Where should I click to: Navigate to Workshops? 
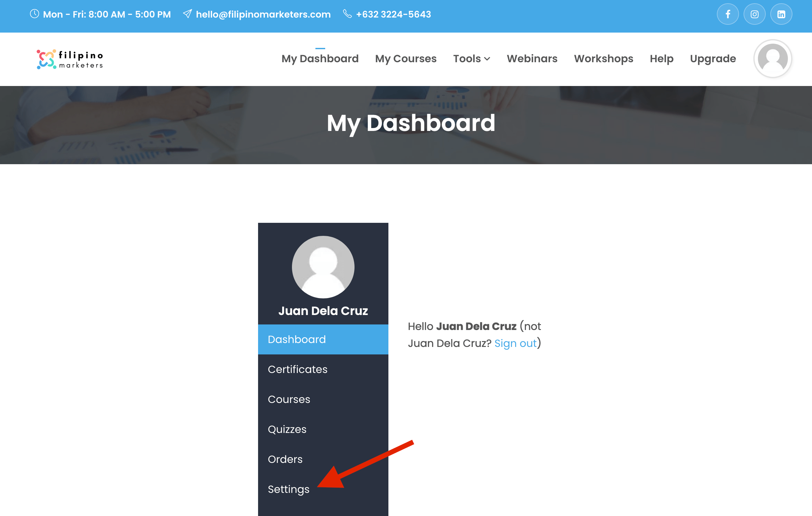coord(603,59)
